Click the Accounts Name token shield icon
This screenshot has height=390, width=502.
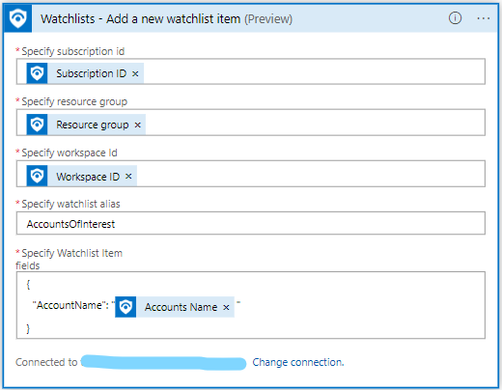tap(126, 307)
